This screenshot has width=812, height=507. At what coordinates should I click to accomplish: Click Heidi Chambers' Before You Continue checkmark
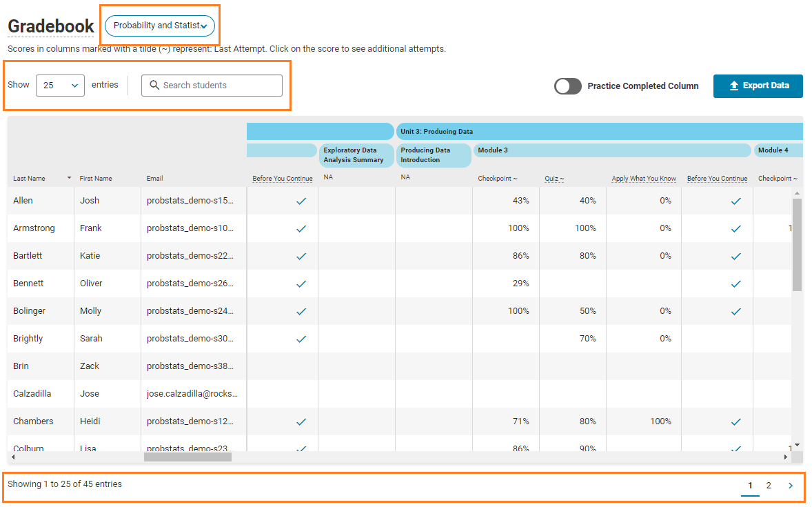(x=301, y=421)
